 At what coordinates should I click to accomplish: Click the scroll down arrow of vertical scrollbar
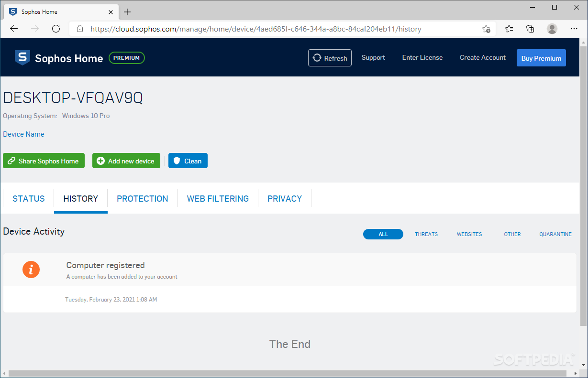tap(583, 366)
